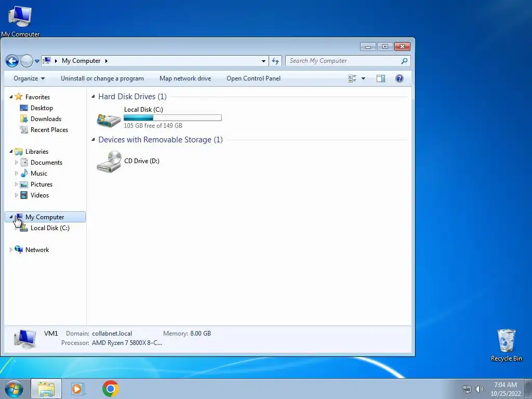
Task: Select Favorites in navigation pane
Action: pos(37,97)
